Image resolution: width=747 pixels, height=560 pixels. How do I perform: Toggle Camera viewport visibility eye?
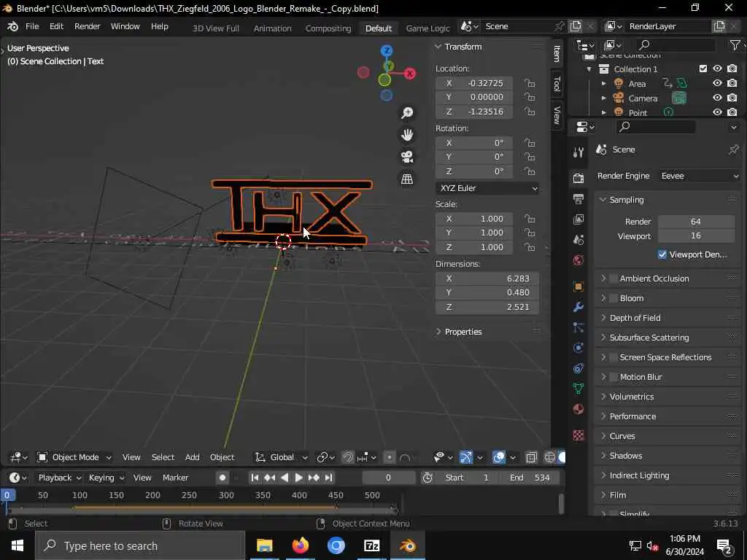tap(717, 98)
